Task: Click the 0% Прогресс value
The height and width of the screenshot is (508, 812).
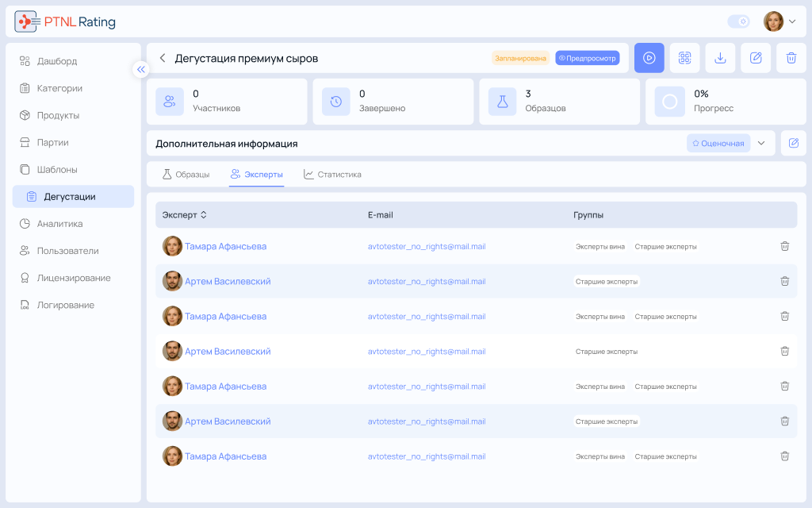Action: click(x=701, y=94)
